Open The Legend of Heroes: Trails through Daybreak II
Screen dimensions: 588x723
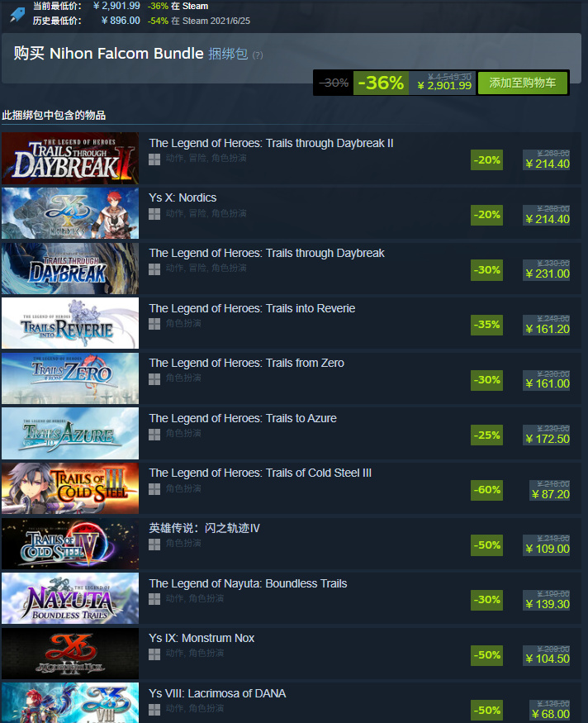[271, 144]
